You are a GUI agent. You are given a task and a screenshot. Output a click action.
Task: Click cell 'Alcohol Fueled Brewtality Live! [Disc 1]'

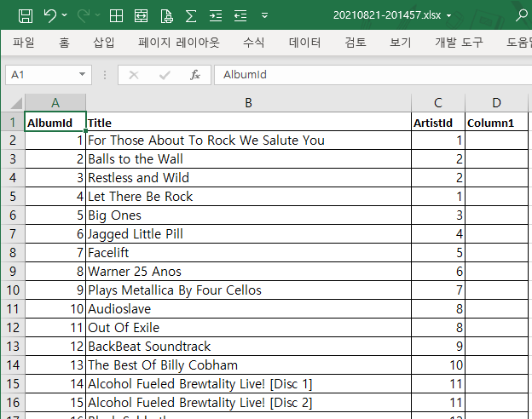coord(248,384)
